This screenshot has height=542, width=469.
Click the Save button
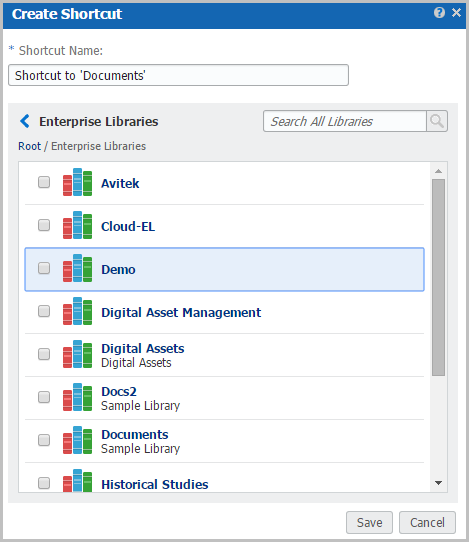(369, 522)
